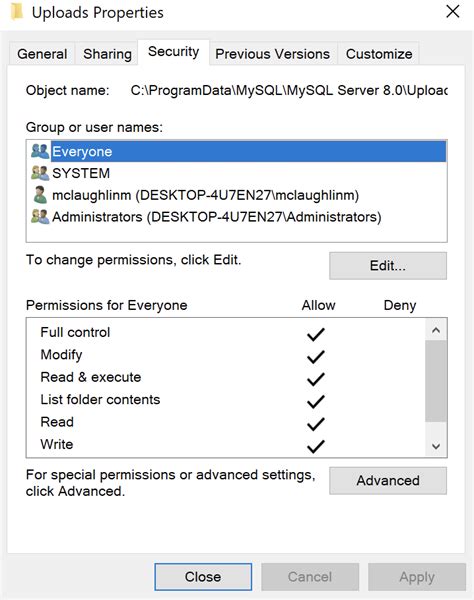The height and width of the screenshot is (600, 474).
Task: Select the Security tab
Action: click(173, 52)
